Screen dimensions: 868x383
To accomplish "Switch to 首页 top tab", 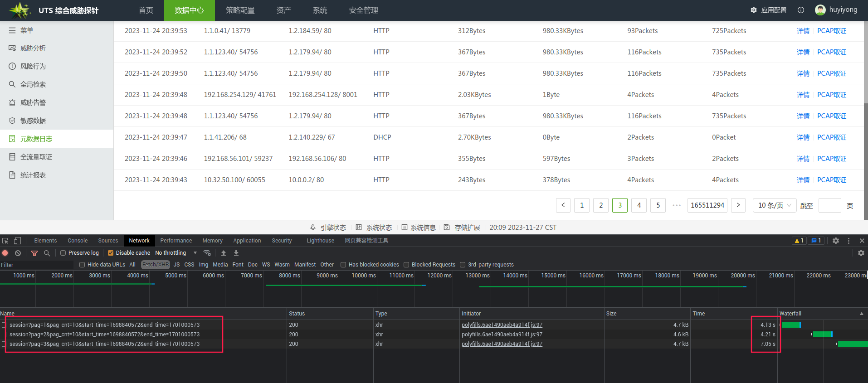I will (x=146, y=10).
